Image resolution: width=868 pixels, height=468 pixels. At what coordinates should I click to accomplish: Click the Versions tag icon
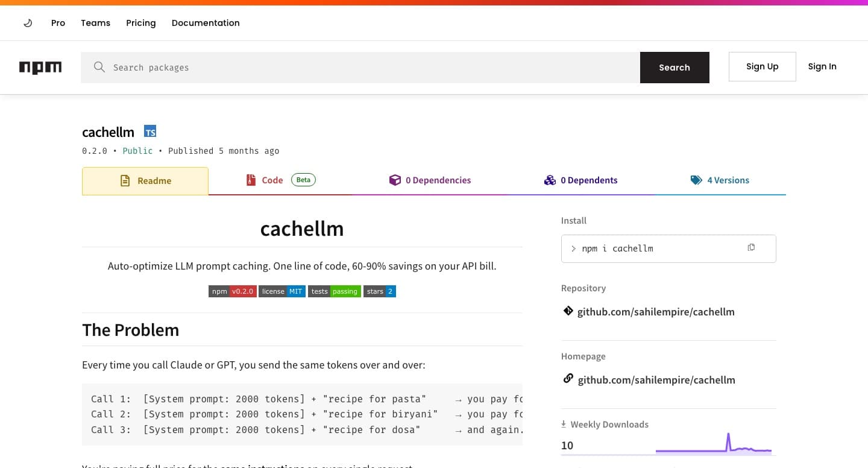696,180
